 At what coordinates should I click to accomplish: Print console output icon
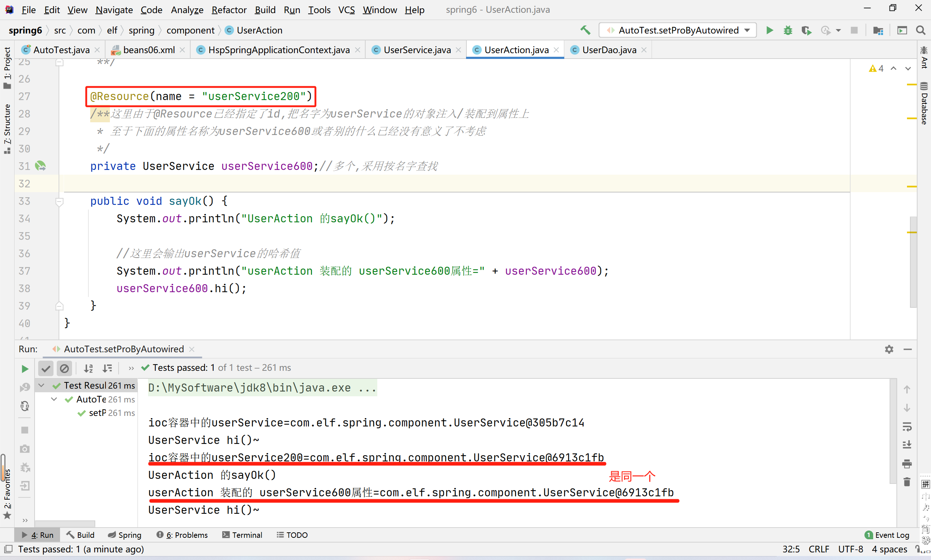tap(907, 464)
